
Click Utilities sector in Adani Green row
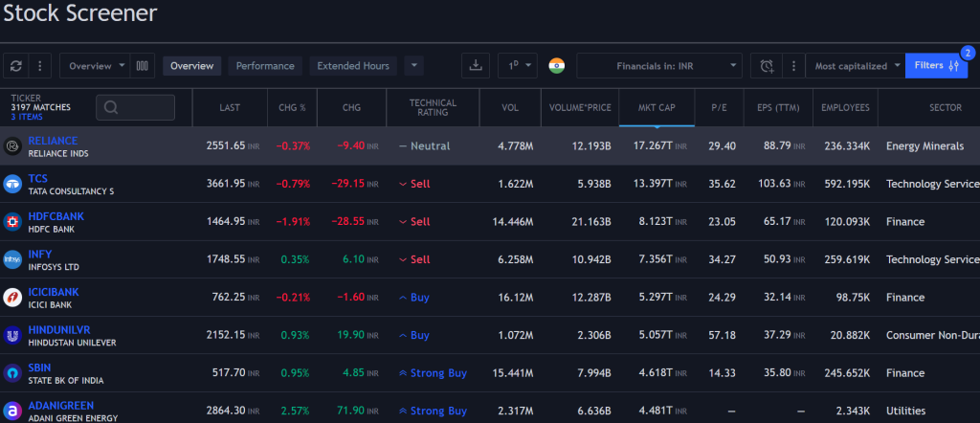tap(905, 411)
